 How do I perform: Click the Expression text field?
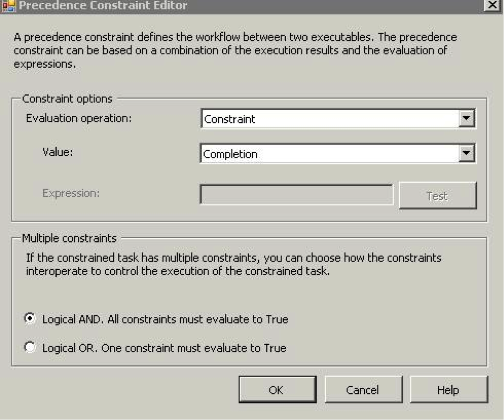[296, 195]
